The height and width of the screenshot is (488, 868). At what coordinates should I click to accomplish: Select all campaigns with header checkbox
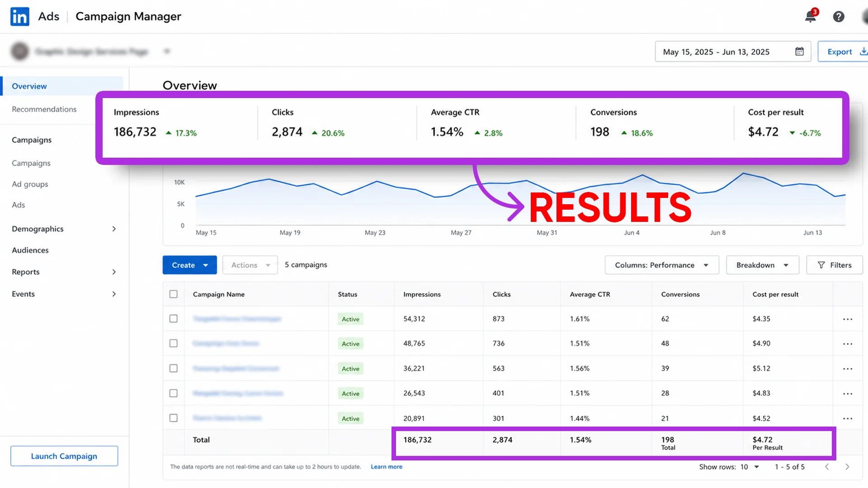[174, 294]
